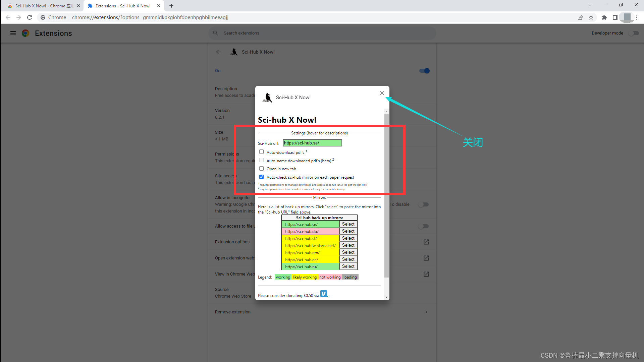Open Chrome three-dot menu

637,17
